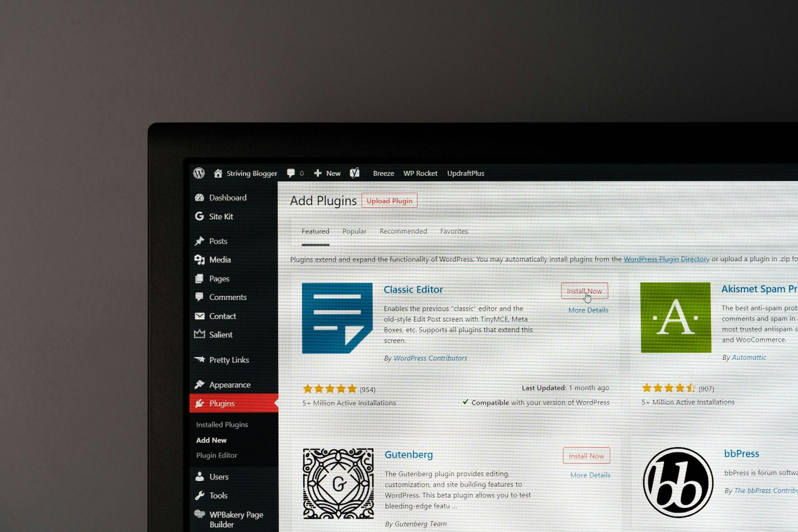Click the WordPress dashboard home icon
798x532 pixels.
[217, 173]
